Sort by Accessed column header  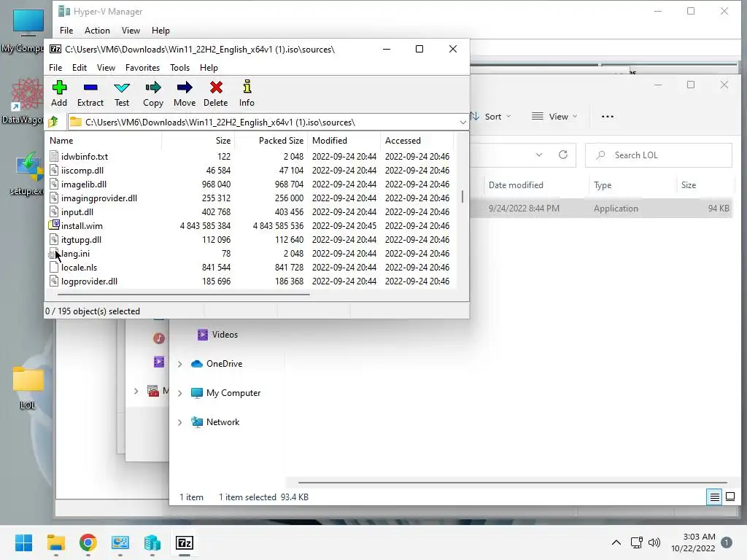[417, 141]
